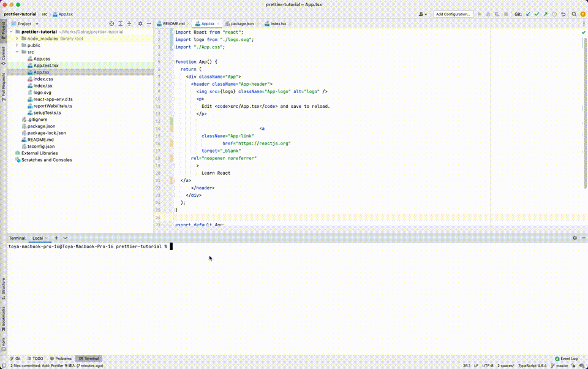Image resolution: width=588 pixels, height=369 pixels.
Task: Open Search Everywhere with the magnifier icon
Action: [x=574, y=13]
